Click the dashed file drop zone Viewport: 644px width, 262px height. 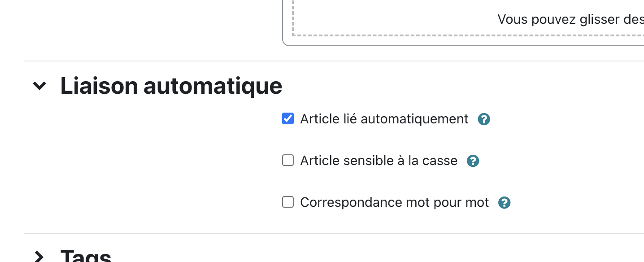[x=468, y=18]
